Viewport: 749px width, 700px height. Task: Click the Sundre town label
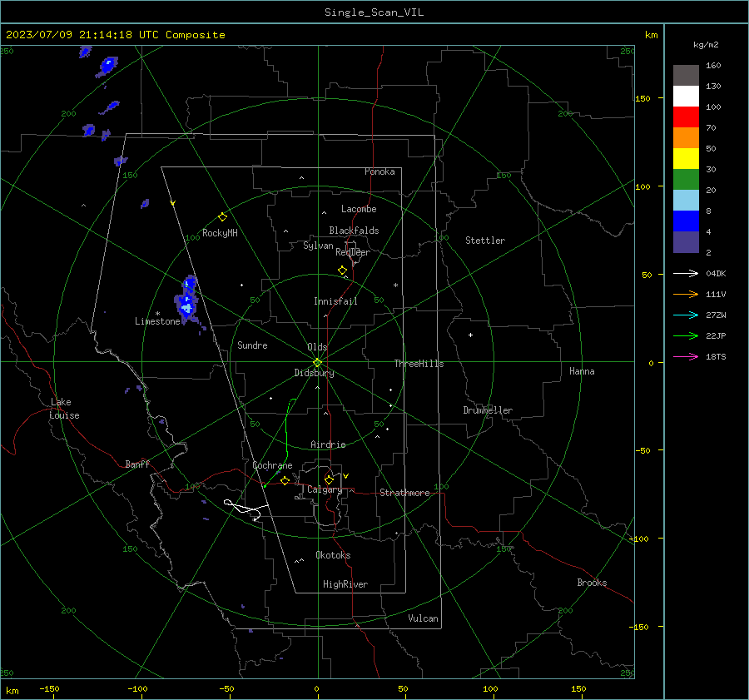[x=252, y=345]
